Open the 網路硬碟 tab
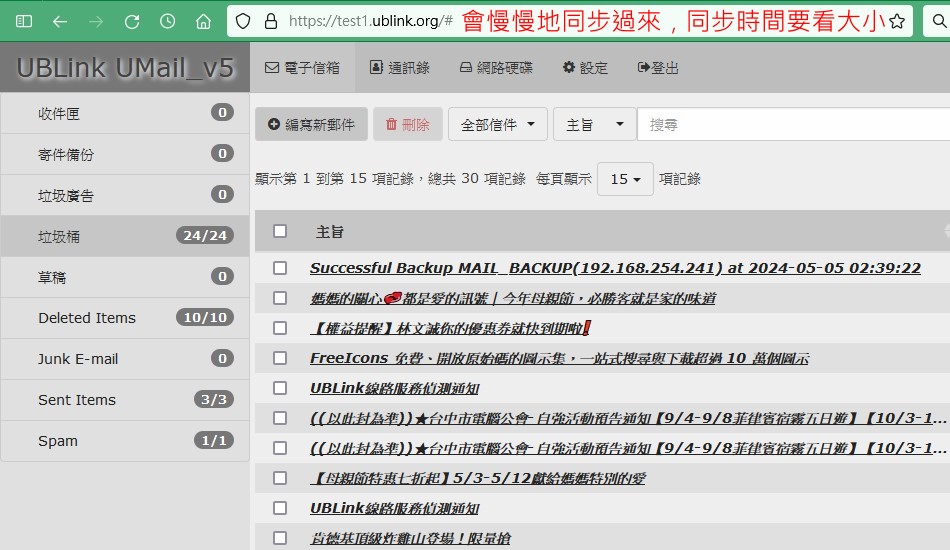The image size is (950, 550). point(495,68)
